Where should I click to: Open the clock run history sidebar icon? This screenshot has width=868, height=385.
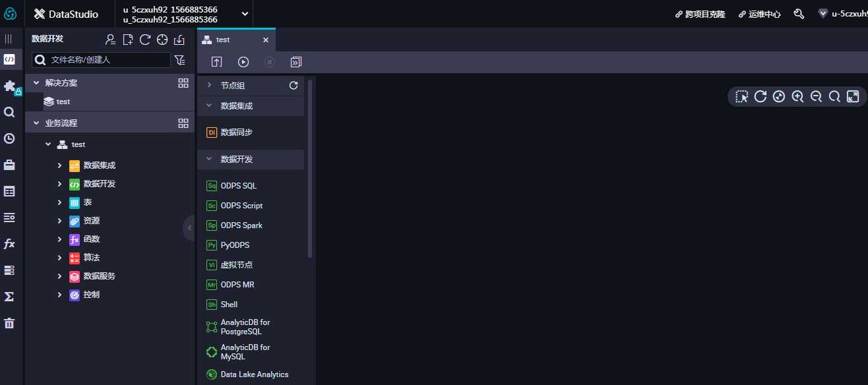pos(9,138)
